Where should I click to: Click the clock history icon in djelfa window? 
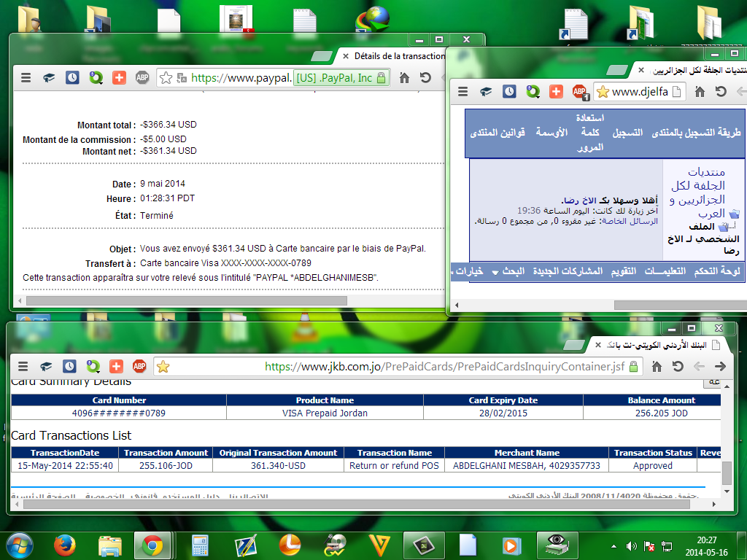pyautogui.click(x=508, y=91)
